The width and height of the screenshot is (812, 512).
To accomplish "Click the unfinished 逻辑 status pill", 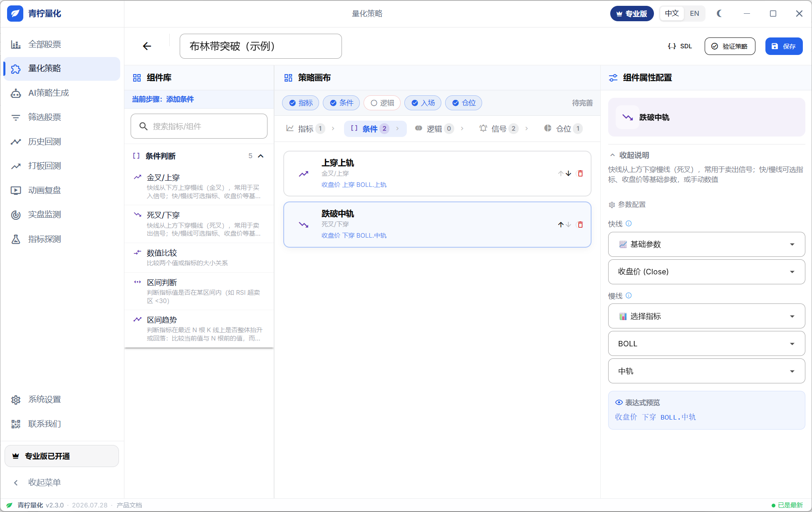I will tap(382, 103).
